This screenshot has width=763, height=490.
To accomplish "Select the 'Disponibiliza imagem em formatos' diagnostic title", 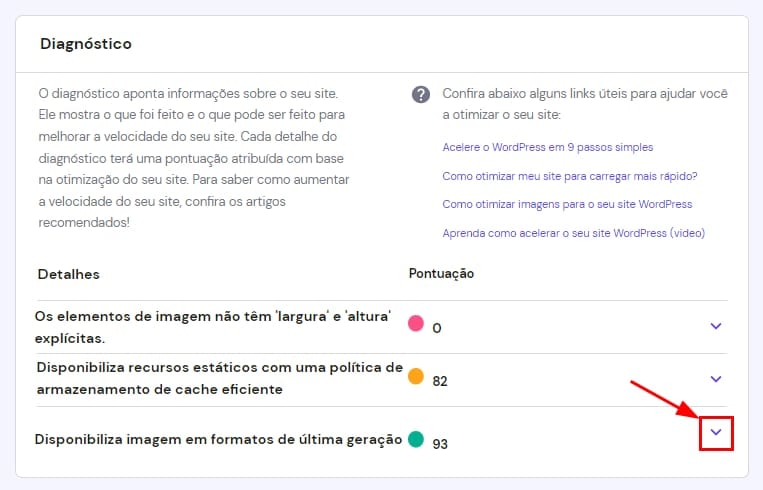I will (218, 439).
